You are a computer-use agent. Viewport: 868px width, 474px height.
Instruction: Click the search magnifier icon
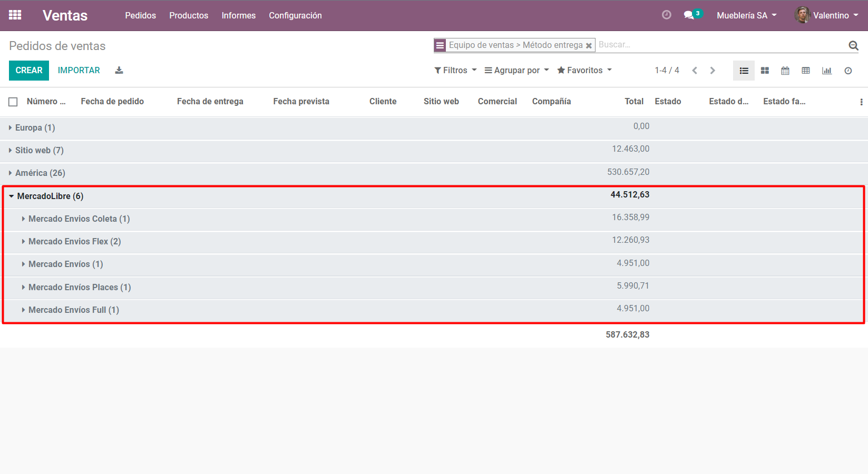853,46
